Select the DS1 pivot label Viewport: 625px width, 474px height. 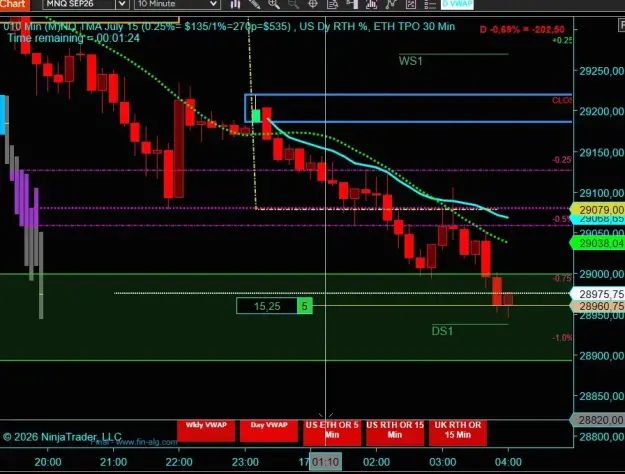(442, 331)
